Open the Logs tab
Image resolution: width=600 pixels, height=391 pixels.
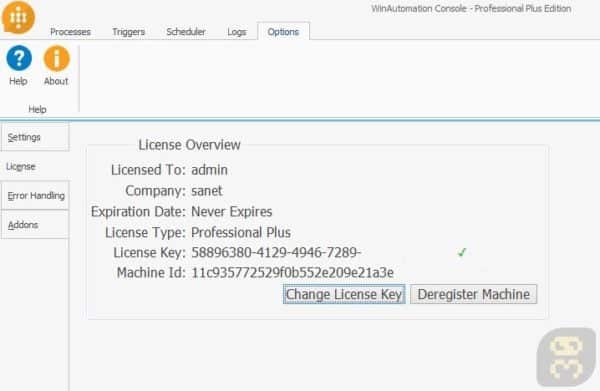click(237, 32)
